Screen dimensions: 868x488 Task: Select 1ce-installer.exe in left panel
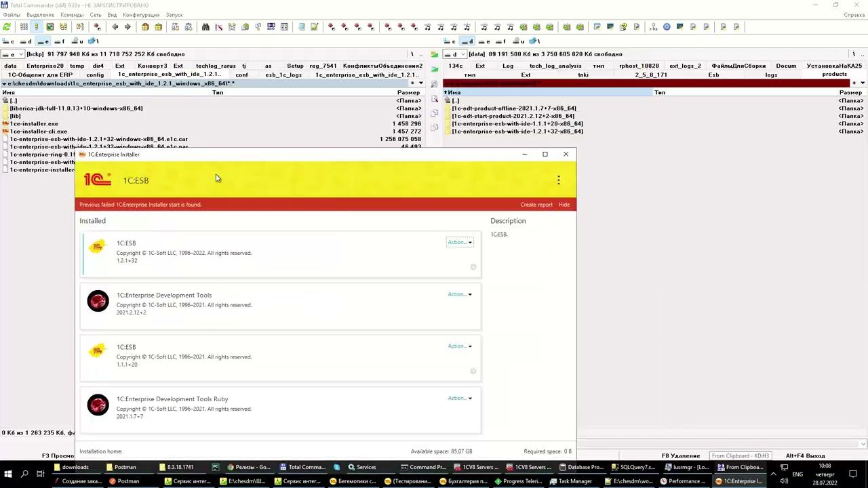point(34,124)
